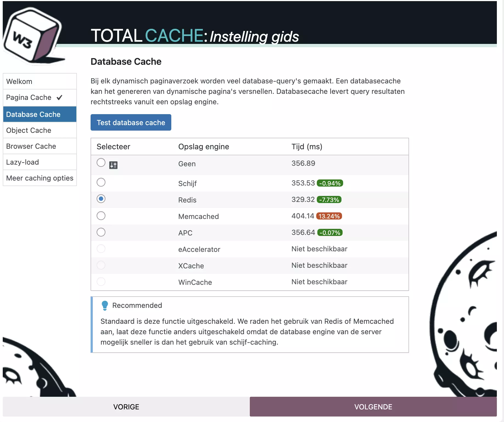The height and width of the screenshot is (422, 504).
Task: Click the VORIGE button
Action: pos(126,407)
